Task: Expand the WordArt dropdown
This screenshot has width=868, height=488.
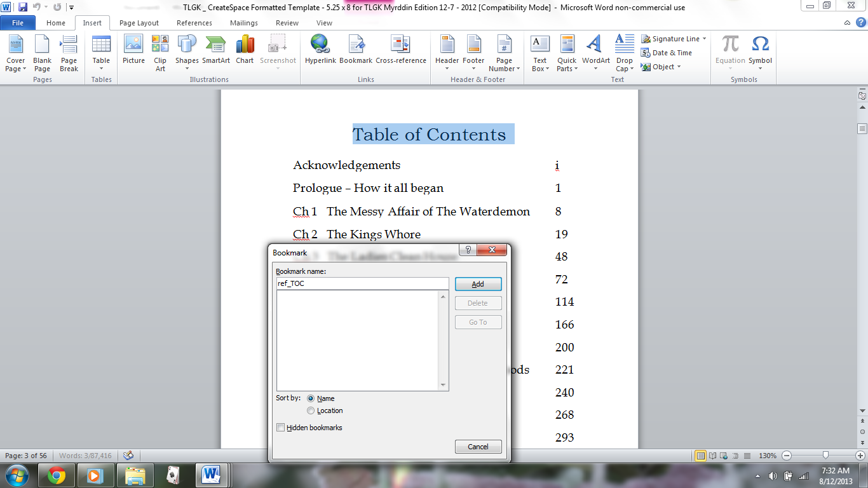Action: click(x=595, y=53)
